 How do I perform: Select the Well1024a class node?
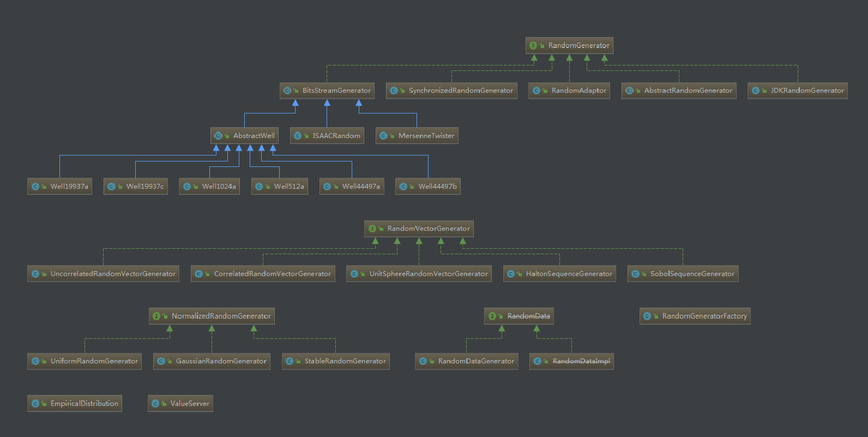tap(209, 187)
